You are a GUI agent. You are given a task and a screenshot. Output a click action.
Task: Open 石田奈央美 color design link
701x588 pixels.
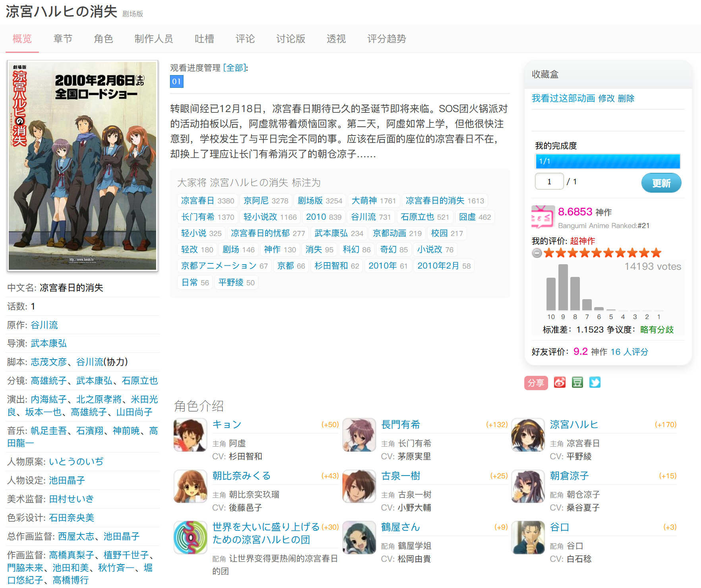point(71,518)
